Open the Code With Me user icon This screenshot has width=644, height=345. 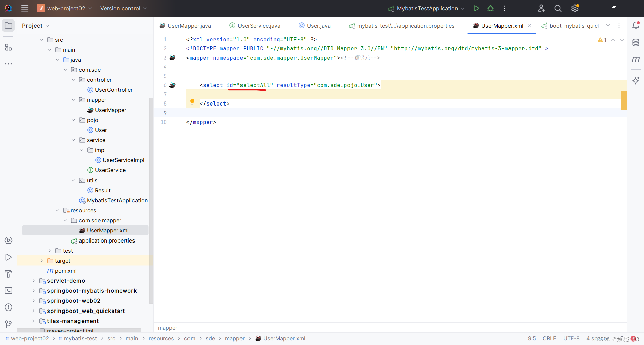coord(541,8)
